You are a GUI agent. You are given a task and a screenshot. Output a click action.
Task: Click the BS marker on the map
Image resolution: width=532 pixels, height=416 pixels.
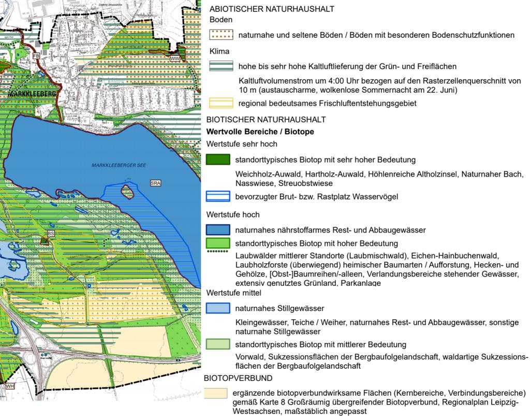click(51, 233)
